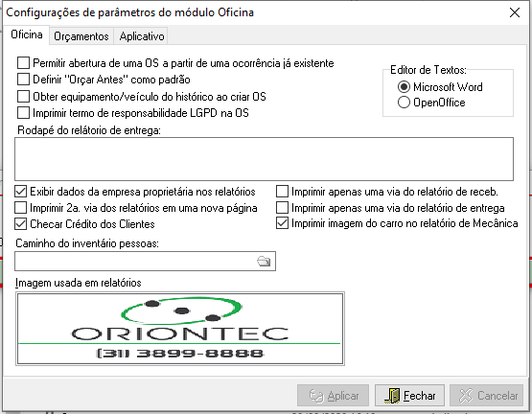Enable 'Imprimir termo de responsabilidade LGPD'
The image size is (532, 414).
point(23,113)
